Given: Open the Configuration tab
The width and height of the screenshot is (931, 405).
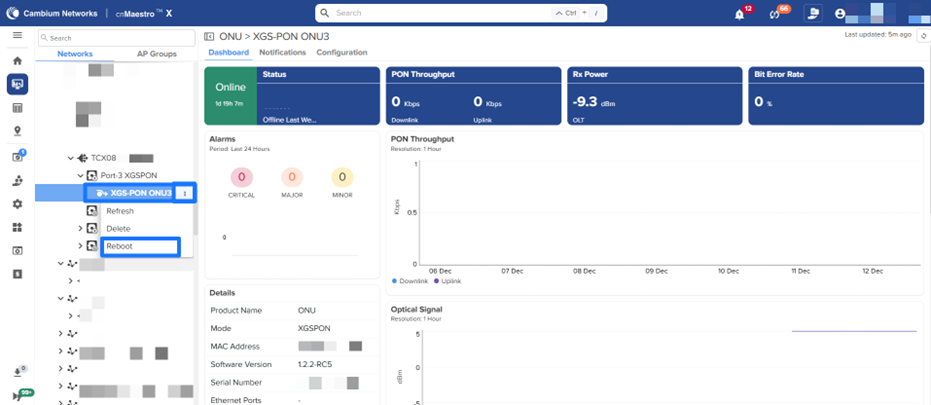Looking at the screenshot, I should pyautogui.click(x=341, y=52).
